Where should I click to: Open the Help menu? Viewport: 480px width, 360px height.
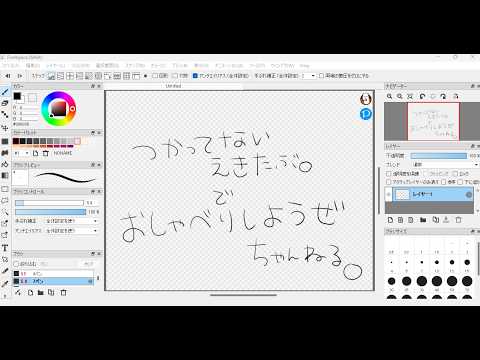[x=304, y=66]
